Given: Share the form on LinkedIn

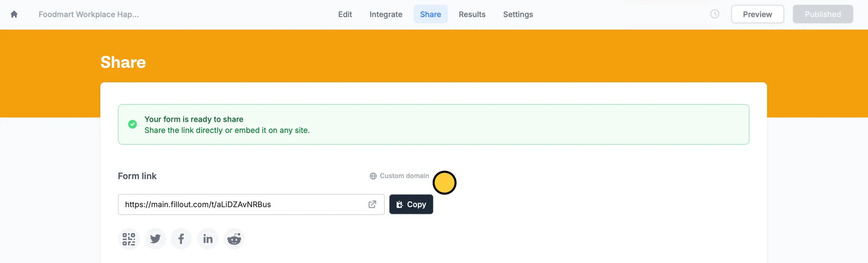Looking at the screenshot, I should tap(207, 238).
